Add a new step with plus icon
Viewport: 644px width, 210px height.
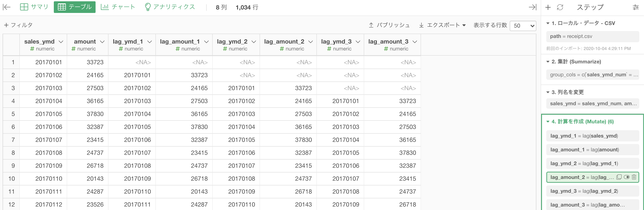(x=548, y=7)
